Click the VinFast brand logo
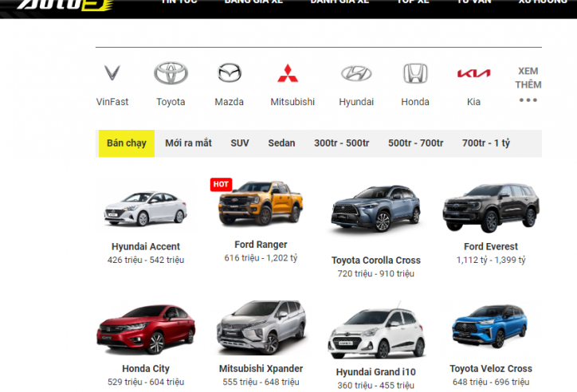577x392 pixels. click(x=112, y=73)
